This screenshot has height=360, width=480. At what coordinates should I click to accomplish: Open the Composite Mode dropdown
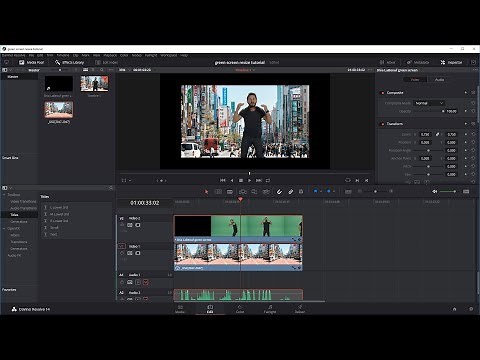click(x=429, y=103)
